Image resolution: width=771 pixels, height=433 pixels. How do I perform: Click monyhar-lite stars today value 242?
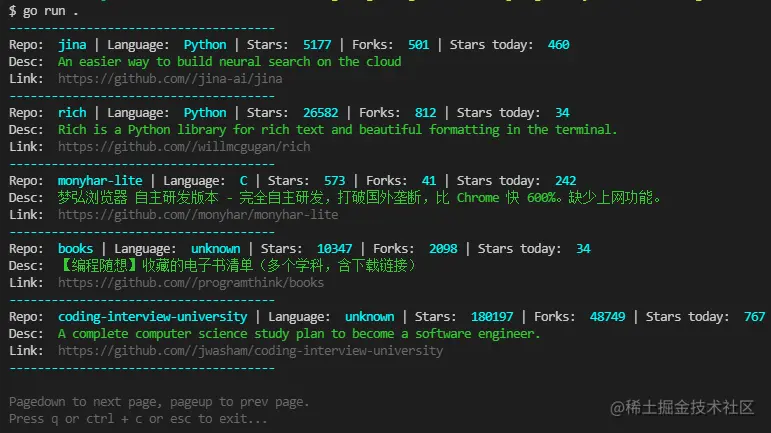point(565,181)
